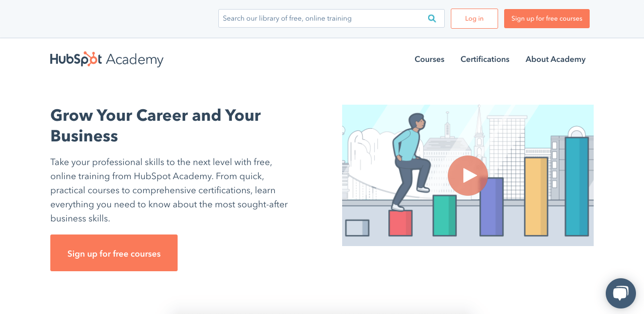The height and width of the screenshot is (314, 644).
Task: Click the paragraph starting 'Take your professional skills'
Action: tap(169, 190)
